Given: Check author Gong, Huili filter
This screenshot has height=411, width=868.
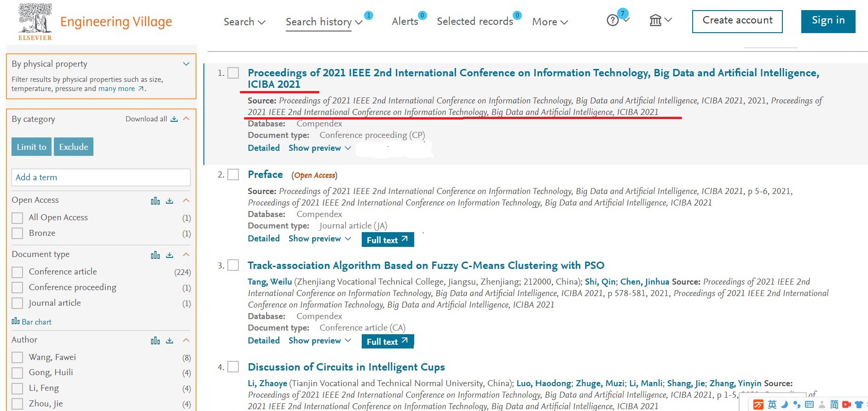Looking at the screenshot, I should [x=17, y=373].
